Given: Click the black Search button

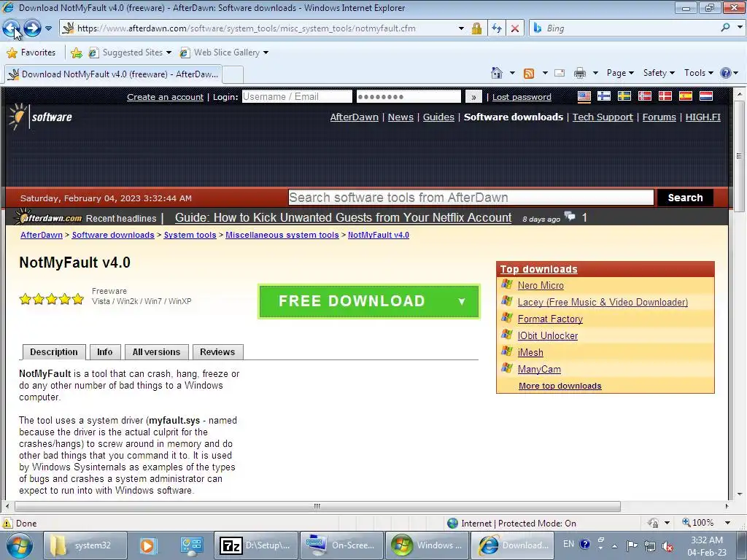Looking at the screenshot, I should point(685,198).
